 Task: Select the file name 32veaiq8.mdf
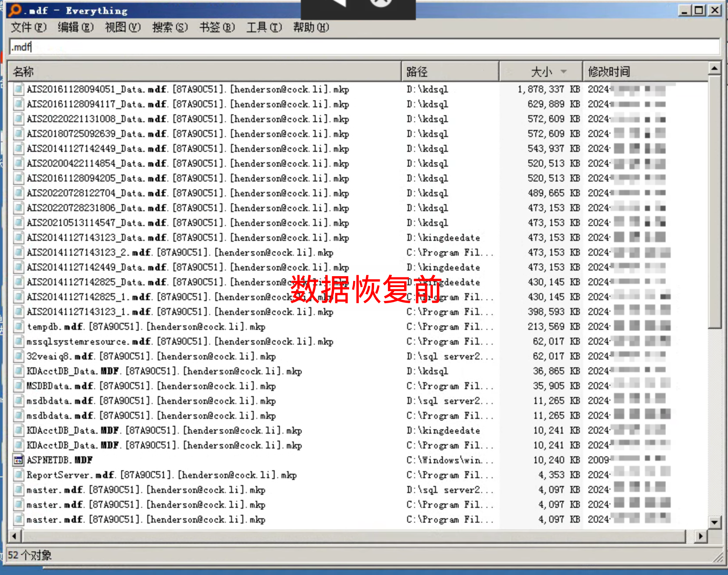151,356
